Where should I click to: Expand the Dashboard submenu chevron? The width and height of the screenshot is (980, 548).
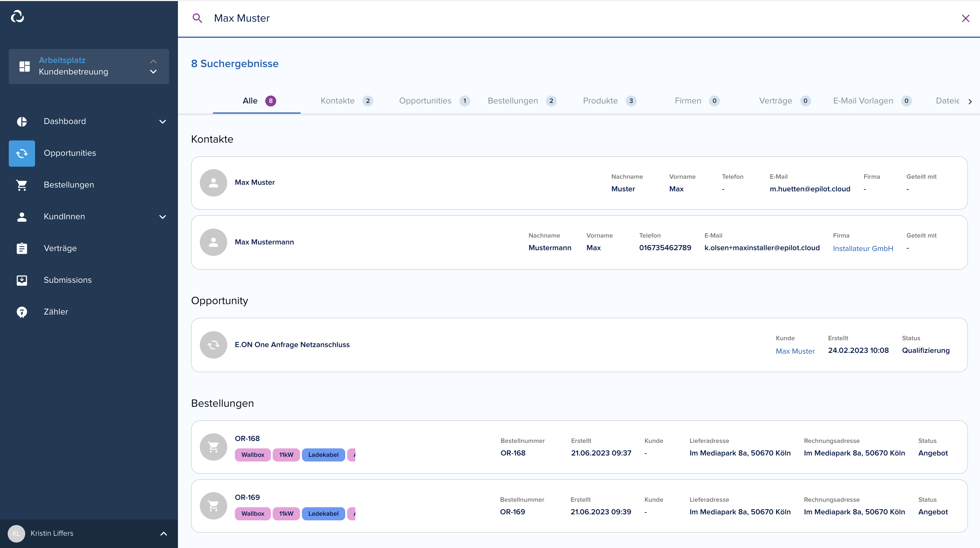pos(162,122)
